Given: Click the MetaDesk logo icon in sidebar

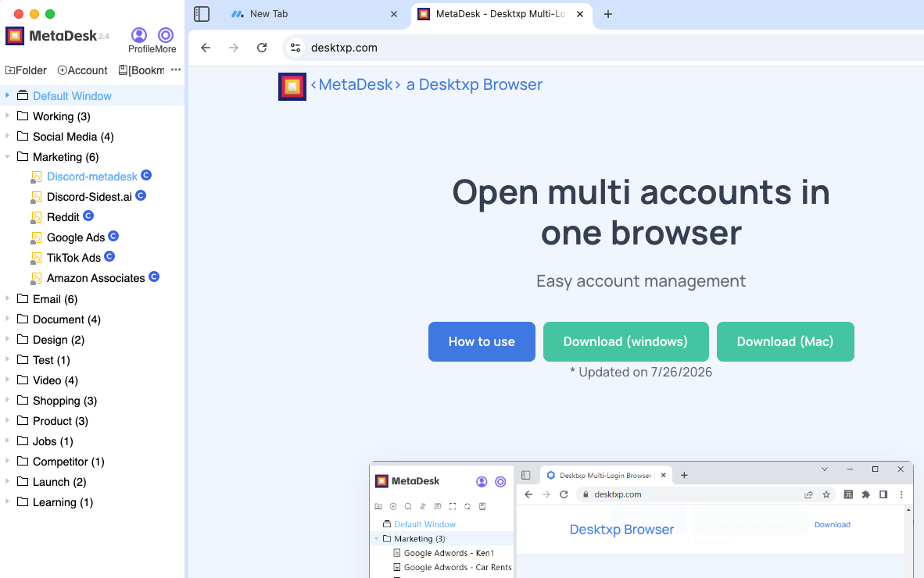Looking at the screenshot, I should [15, 36].
